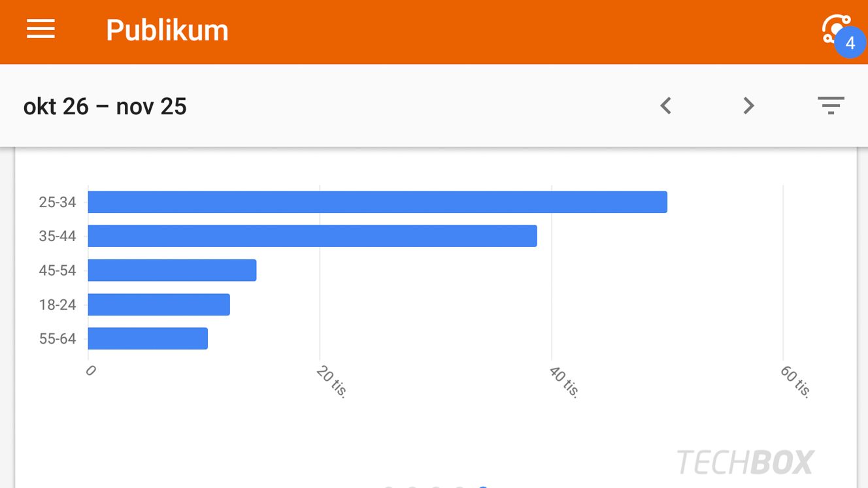Open the hamburger navigation menu
The image size is (868, 488).
pyautogui.click(x=41, y=29)
